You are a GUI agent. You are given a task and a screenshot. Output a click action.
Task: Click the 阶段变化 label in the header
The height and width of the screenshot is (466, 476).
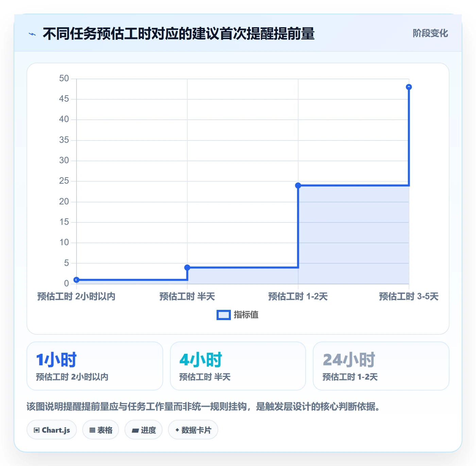coord(430,33)
